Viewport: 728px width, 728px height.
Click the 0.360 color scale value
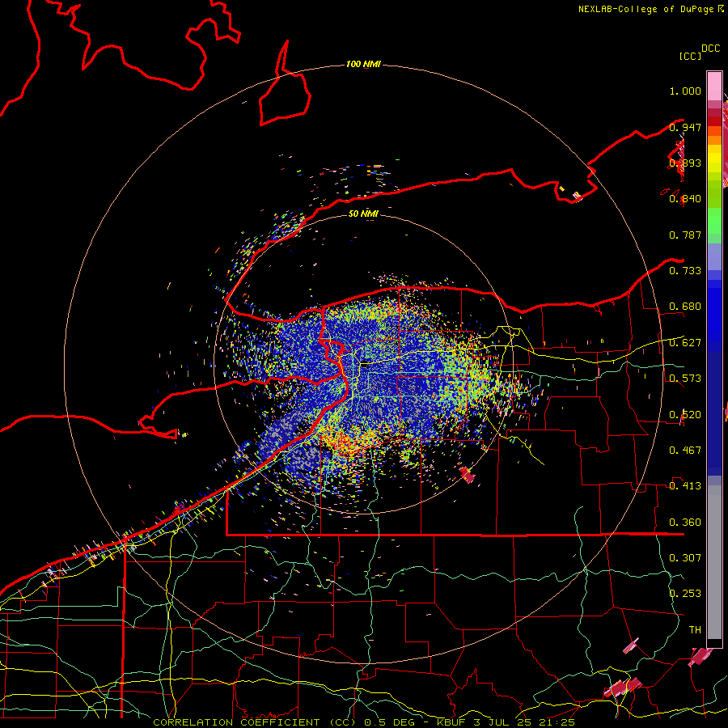tap(685, 523)
